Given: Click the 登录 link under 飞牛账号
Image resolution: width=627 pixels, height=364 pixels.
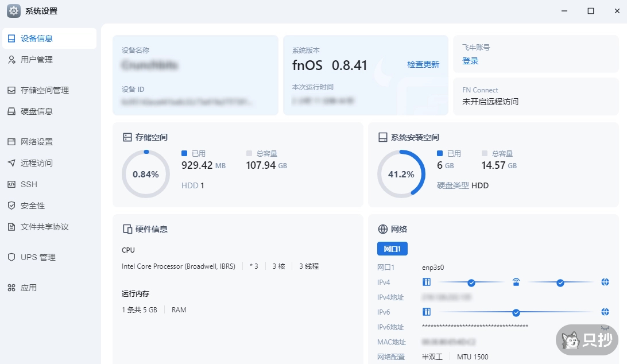Looking at the screenshot, I should click(x=470, y=61).
